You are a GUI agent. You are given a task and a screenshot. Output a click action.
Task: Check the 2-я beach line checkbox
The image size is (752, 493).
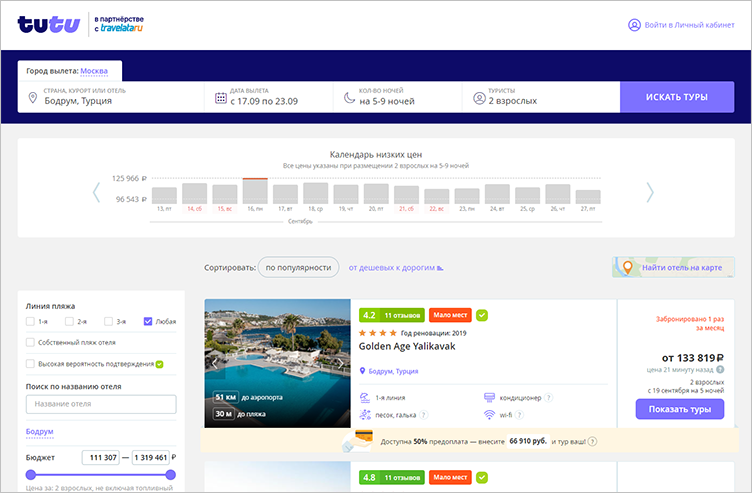(x=70, y=321)
